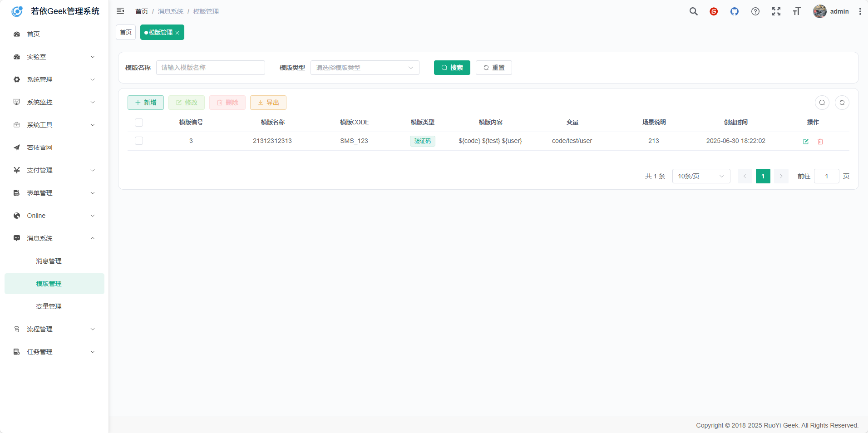
Task: Open the font size setting icon
Action: (797, 11)
